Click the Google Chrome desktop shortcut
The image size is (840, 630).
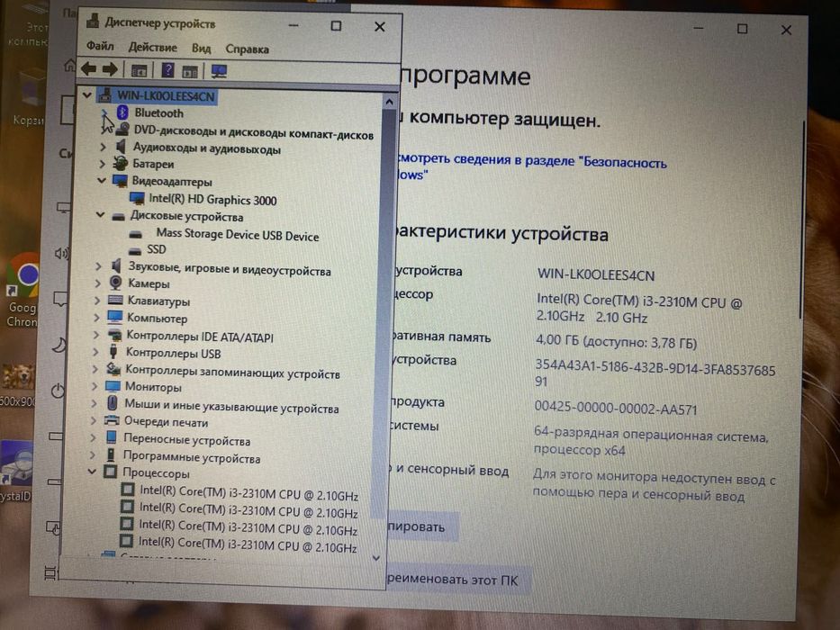[x=23, y=289]
